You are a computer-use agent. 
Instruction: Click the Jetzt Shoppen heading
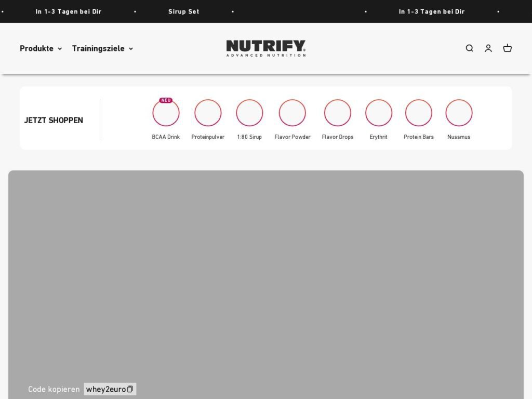pos(54,120)
